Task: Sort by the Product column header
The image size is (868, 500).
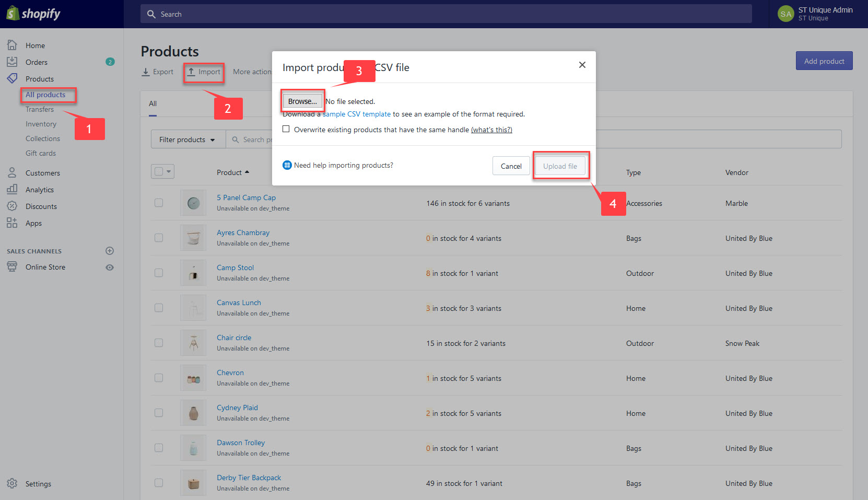Action: [x=233, y=172]
